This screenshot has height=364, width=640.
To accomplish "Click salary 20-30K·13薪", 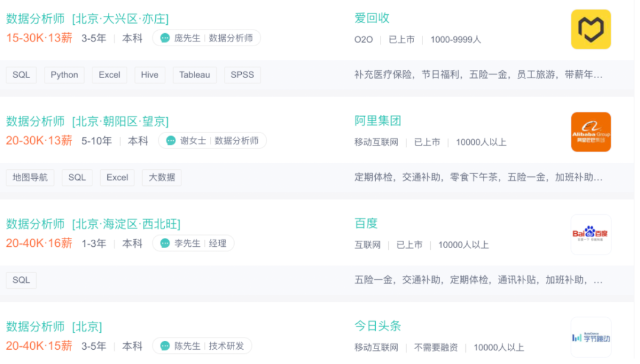I will pos(39,141).
